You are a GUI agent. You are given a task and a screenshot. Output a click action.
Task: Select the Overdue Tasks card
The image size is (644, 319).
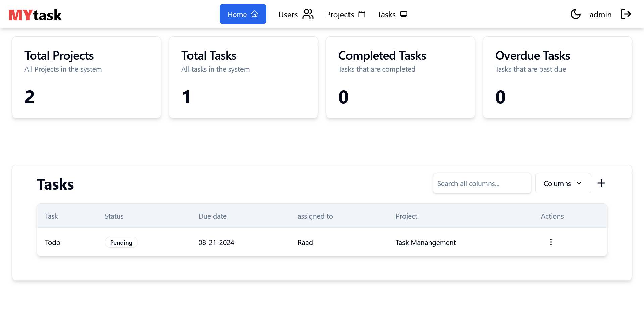[557, 77]
